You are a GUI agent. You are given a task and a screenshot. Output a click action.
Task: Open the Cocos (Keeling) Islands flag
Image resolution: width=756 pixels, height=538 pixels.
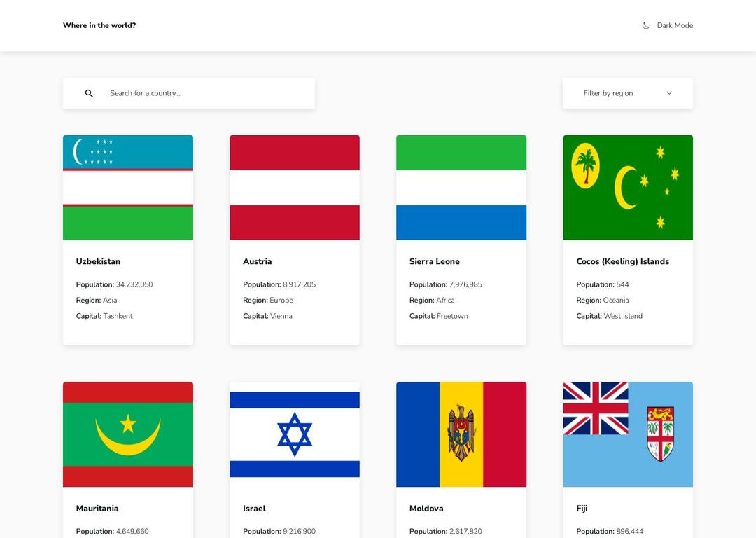628,188
